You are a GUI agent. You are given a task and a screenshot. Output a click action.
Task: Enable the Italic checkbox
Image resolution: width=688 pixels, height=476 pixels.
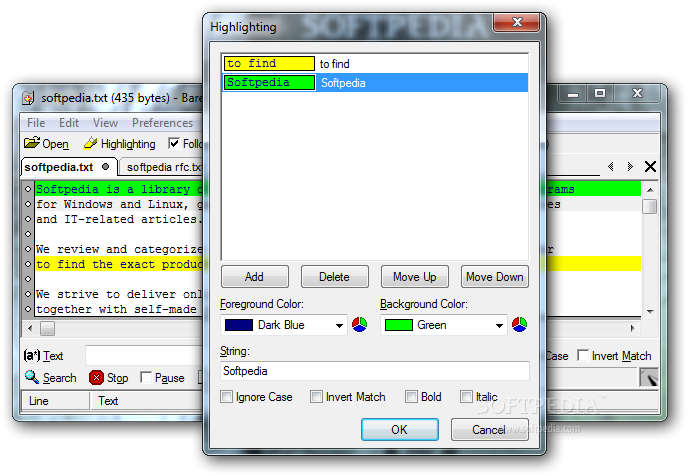click(x=466, y=397)
